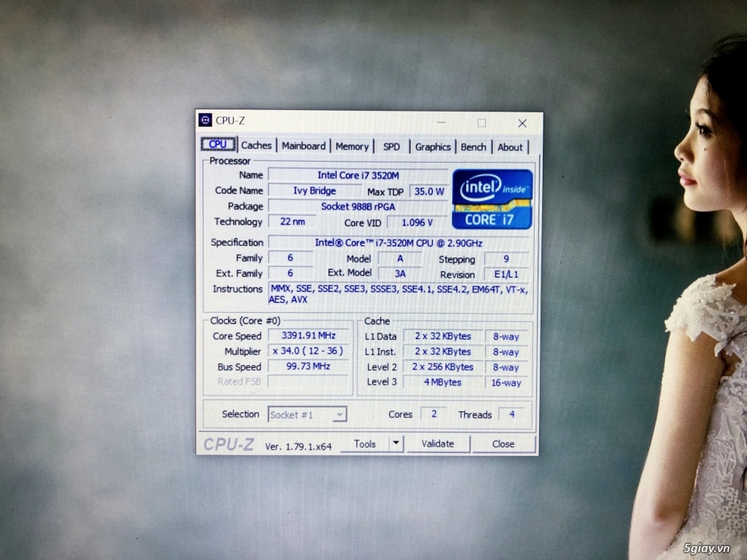The image size is (747, 560).
Task: Click the Package value Socket 988B rPGA
Action: pyautogui.click(x=357, y=206)
